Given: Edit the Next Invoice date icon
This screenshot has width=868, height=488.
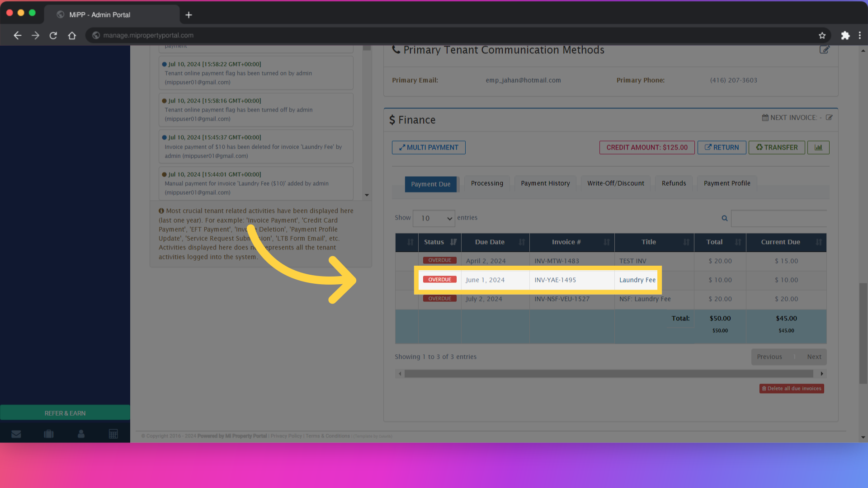Looking at the screenshot, I should pos(829,117).
